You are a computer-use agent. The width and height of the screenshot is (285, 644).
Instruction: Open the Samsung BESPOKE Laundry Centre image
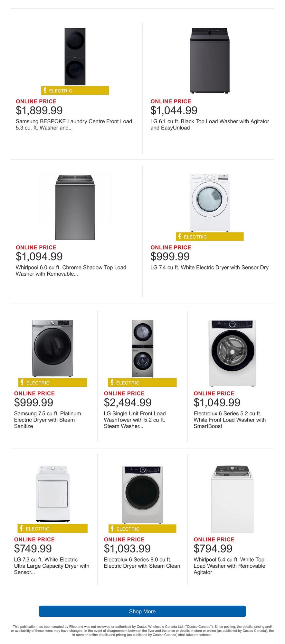(75, 57)
